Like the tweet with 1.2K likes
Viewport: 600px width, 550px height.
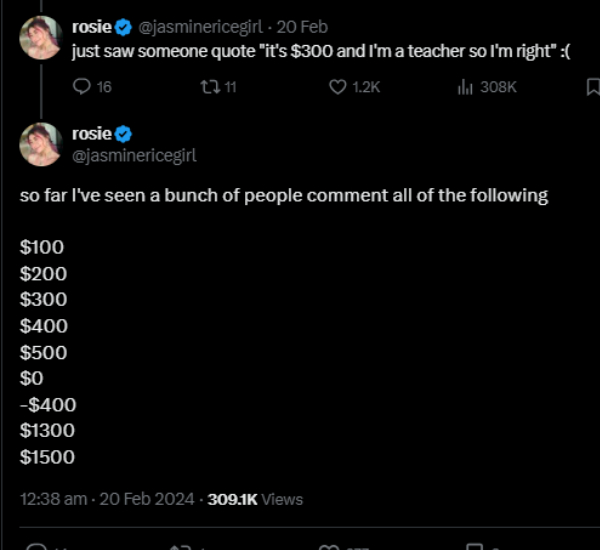click(338, 87)
